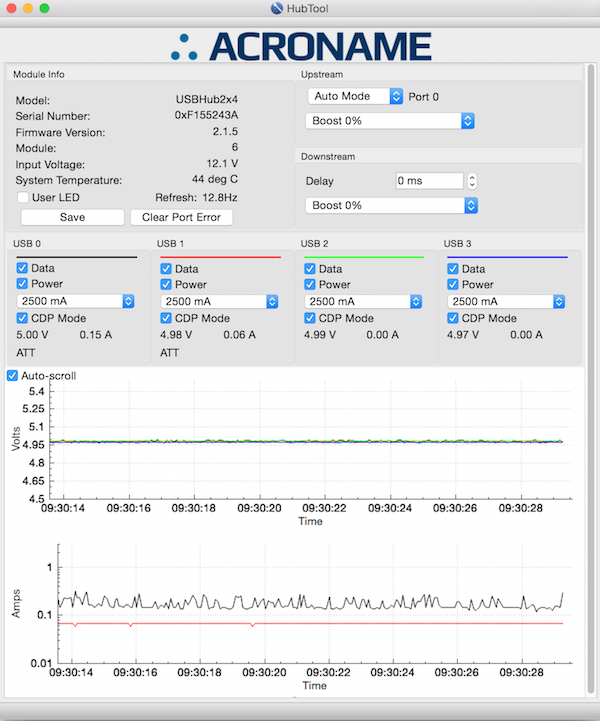Click the Clear Port Error button

point(181,217)
